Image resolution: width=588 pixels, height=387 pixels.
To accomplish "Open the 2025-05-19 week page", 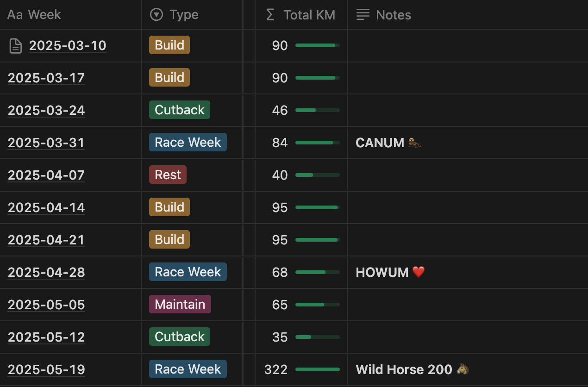I will tap(46, 369).
